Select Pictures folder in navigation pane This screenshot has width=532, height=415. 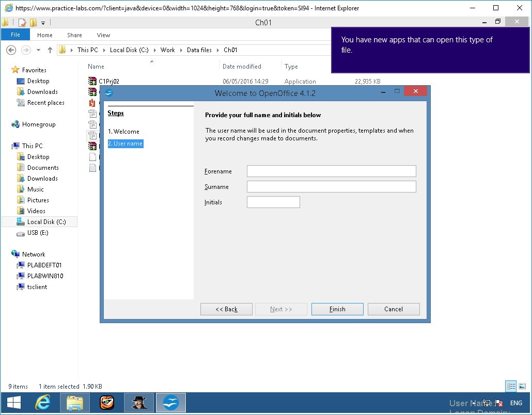(38, 200)
